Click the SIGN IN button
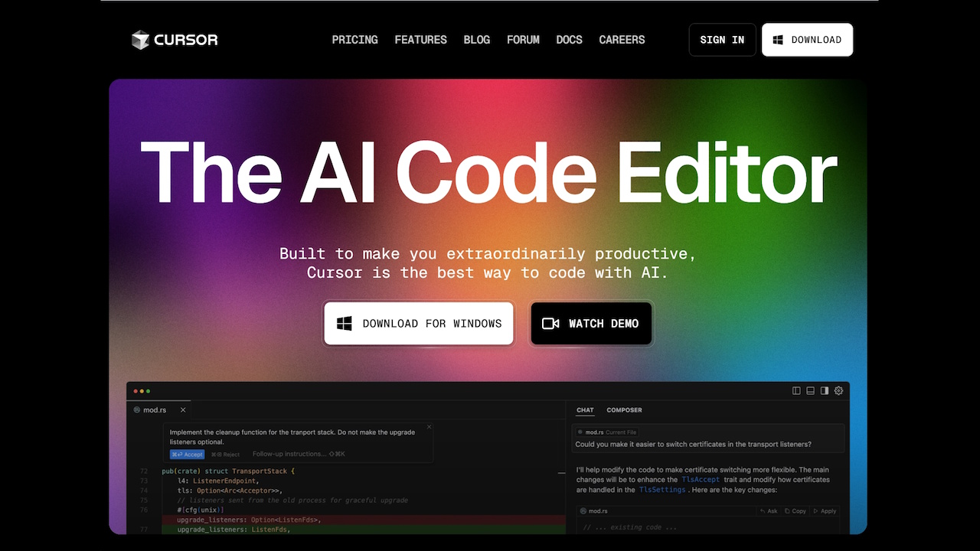The width and height of the screenshot is (980, 551). point(721,39)
